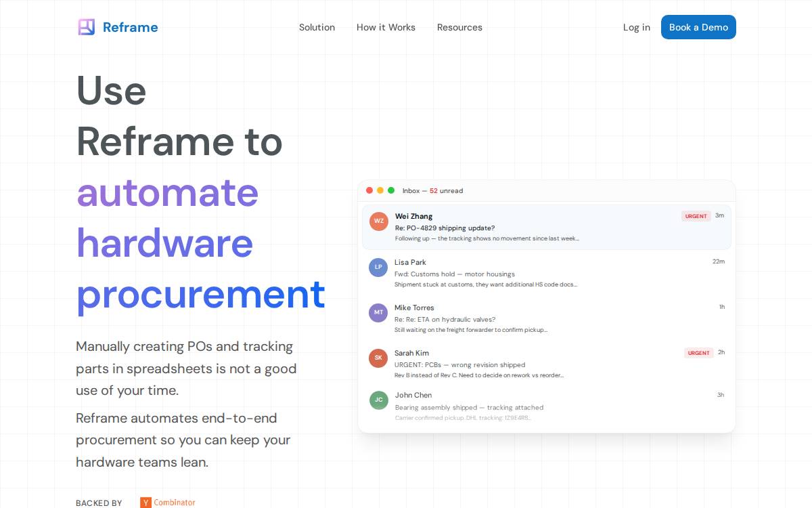Click the sender name John Chen
The width and height of the screenshot is (812, 508).
pos(413,395)
